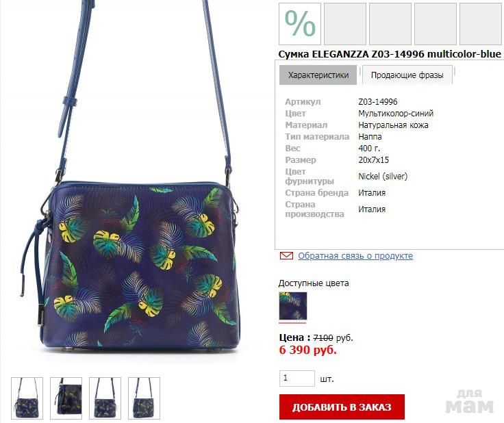Click the third empty gray badge placeholder
Viewport: 504px width, 423px height.
(x=436, y=24)
